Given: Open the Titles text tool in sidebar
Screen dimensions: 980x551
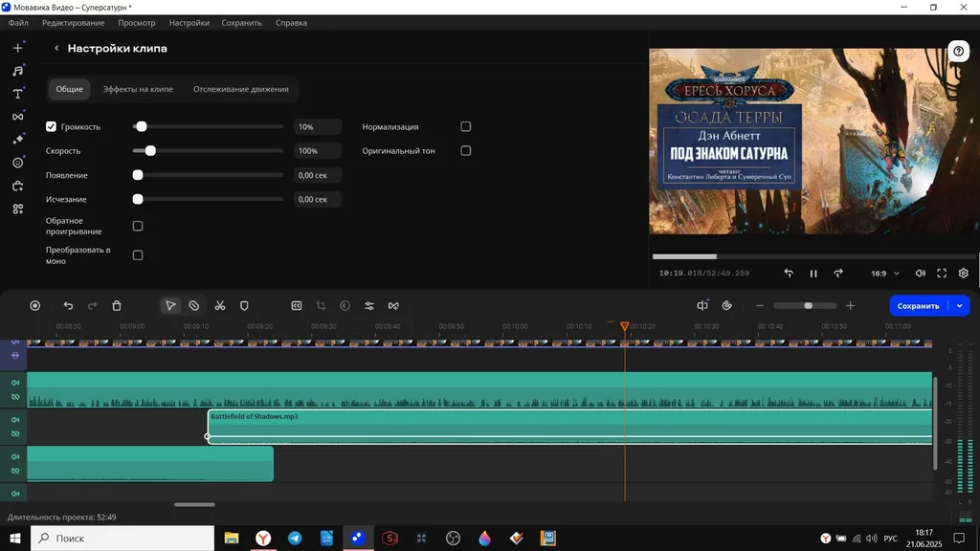Looking at the screenshot, I should coord(17,94).
